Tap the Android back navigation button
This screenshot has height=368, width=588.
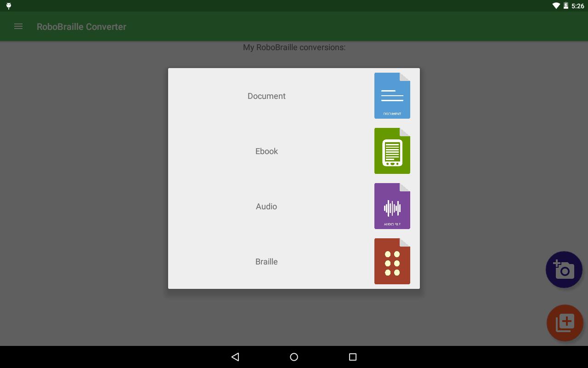(x=235, y=356)
